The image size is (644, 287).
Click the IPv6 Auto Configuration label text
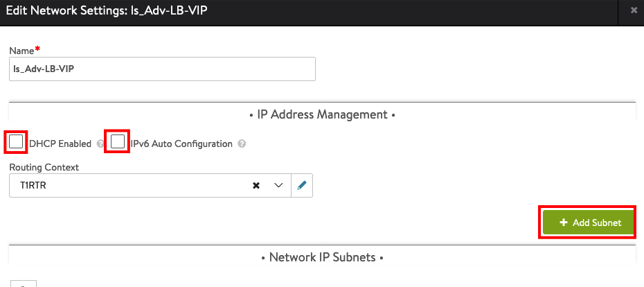[x=181, y=144]
